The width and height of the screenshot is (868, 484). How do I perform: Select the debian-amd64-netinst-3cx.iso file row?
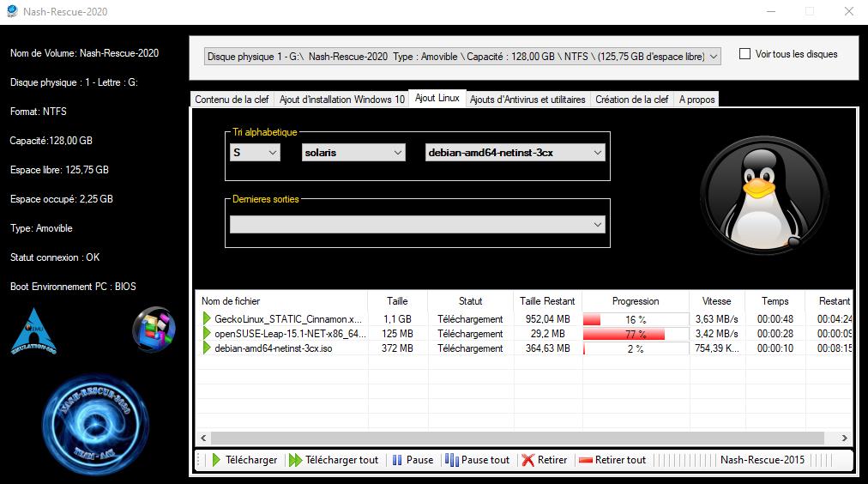tap(524, 348)
